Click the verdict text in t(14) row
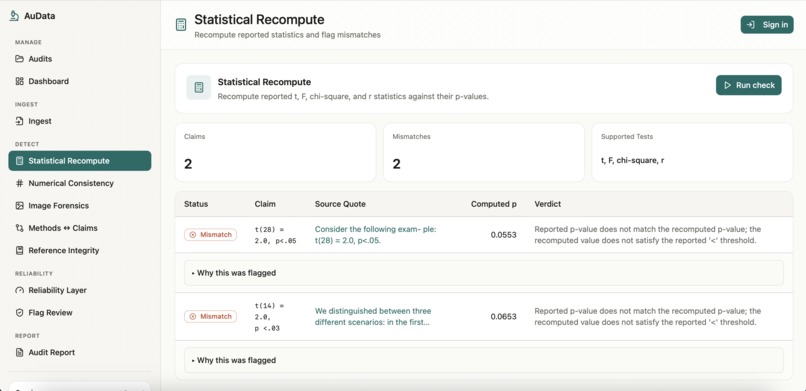The image size is (806, 391). (648, 316)
